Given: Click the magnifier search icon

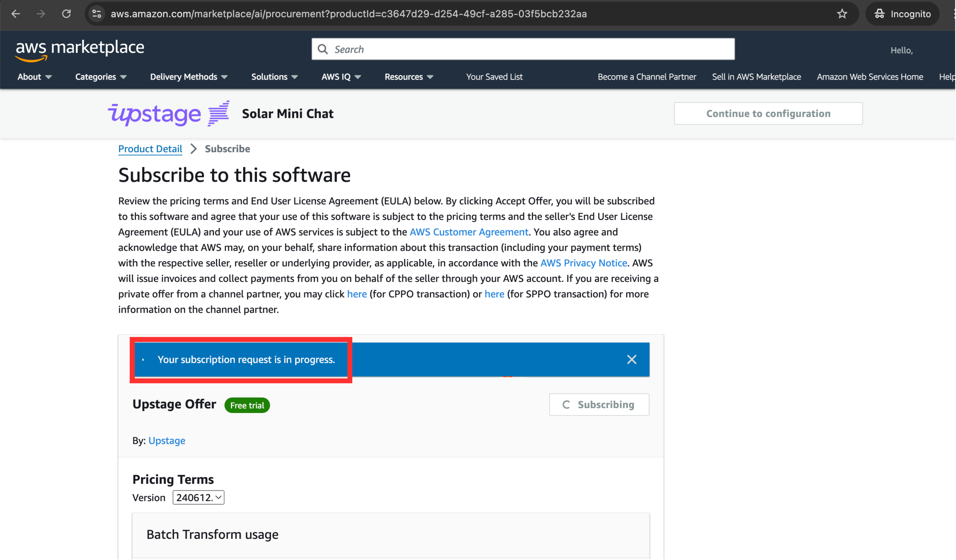Looking at the screenshot, I should 323,49.
